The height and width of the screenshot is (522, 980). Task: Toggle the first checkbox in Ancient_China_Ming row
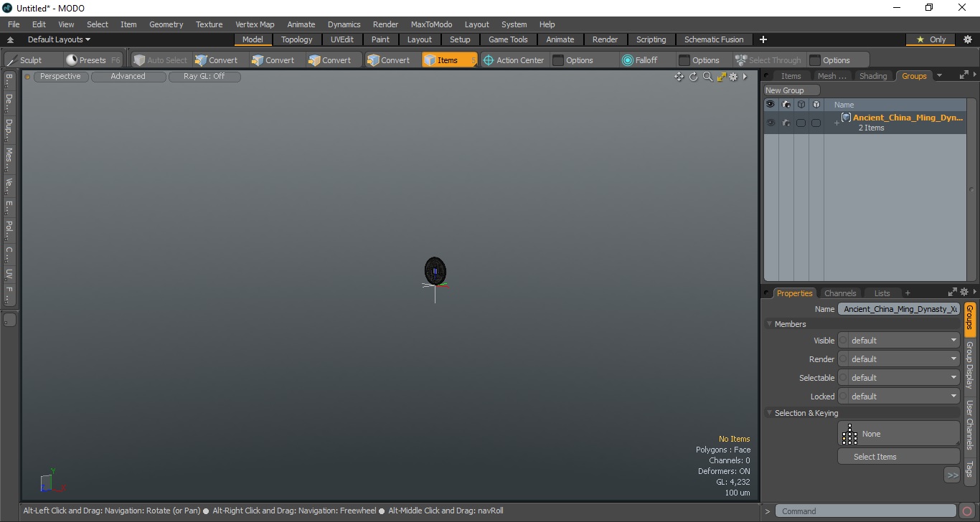click(801, 123)
